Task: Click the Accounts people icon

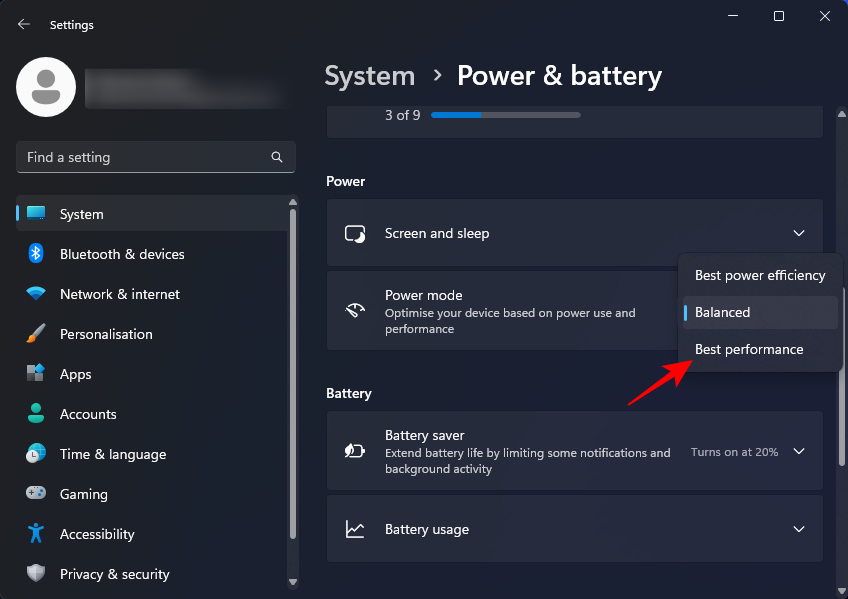Action: [x=33, y=414]
